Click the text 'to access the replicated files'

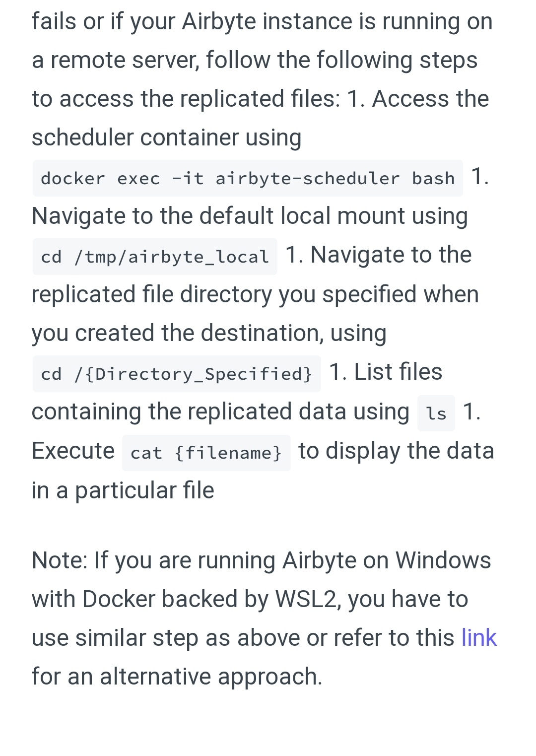[x=186, y=99]
